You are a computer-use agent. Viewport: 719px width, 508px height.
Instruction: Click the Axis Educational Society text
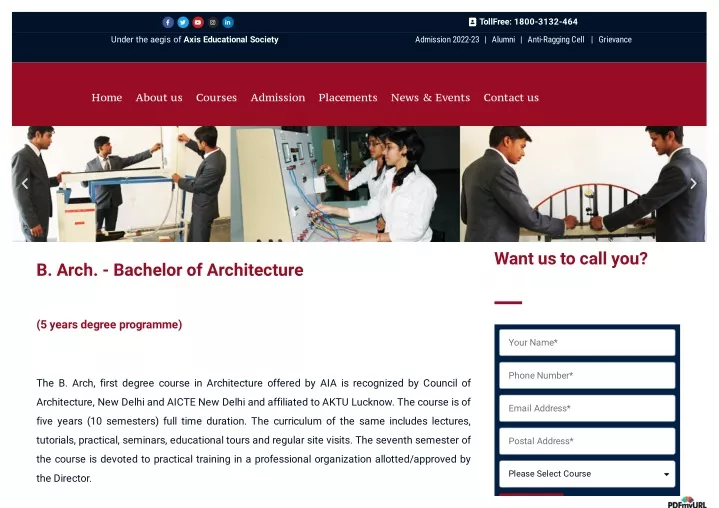231,39
